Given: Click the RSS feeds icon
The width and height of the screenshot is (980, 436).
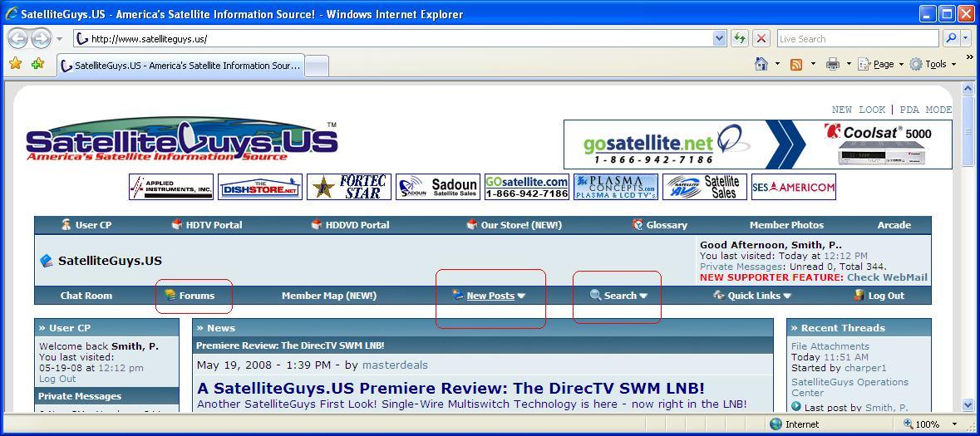Looking at the screenshot, I should [796, 64].
